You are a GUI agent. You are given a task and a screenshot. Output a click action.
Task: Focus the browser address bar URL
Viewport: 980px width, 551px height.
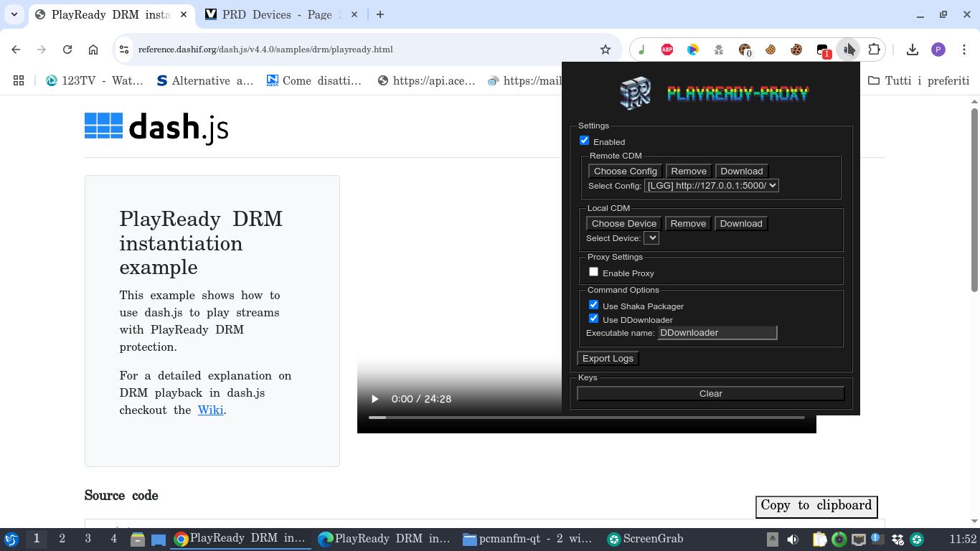(265, 50)
